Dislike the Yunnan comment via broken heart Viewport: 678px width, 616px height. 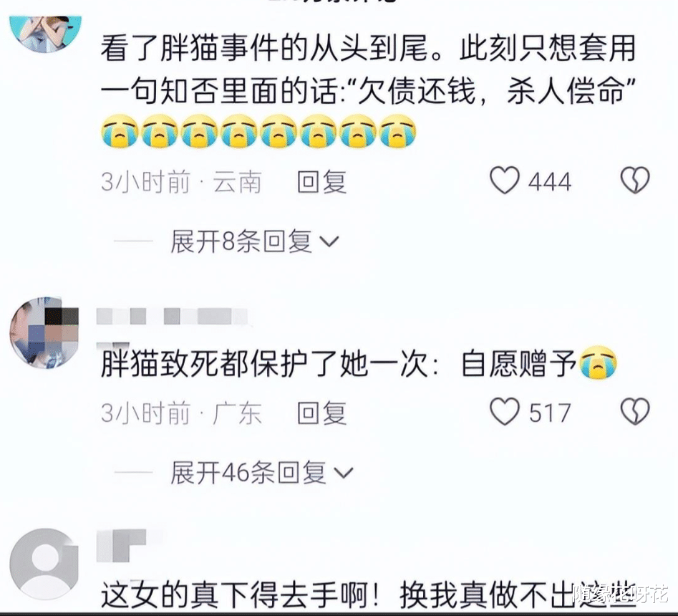pyautogui.click(x=635, y=180)
